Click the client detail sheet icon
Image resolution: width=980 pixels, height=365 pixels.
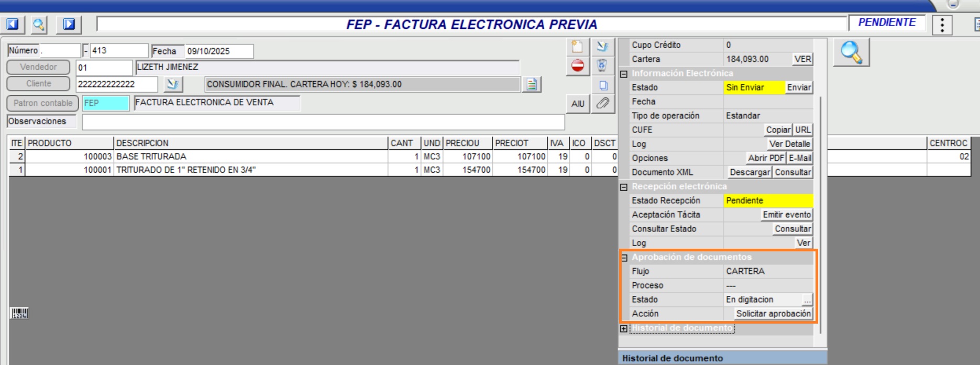pos(532,84)
